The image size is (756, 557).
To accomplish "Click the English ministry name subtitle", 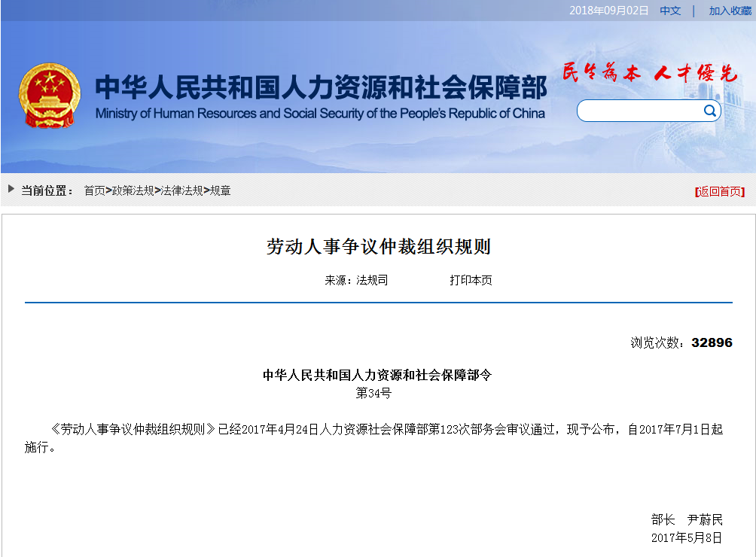I will pyautogui.click(x=320, y=113).
